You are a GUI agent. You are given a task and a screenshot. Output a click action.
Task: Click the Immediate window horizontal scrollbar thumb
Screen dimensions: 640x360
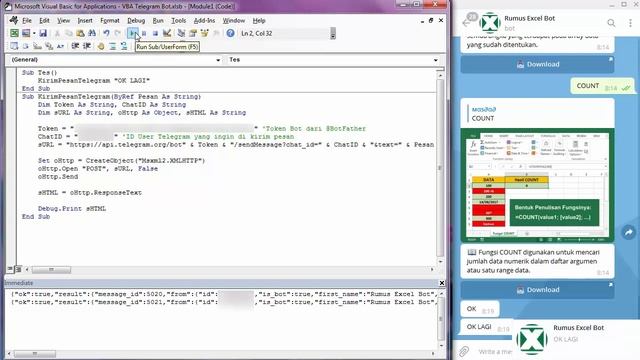(35, 353)
